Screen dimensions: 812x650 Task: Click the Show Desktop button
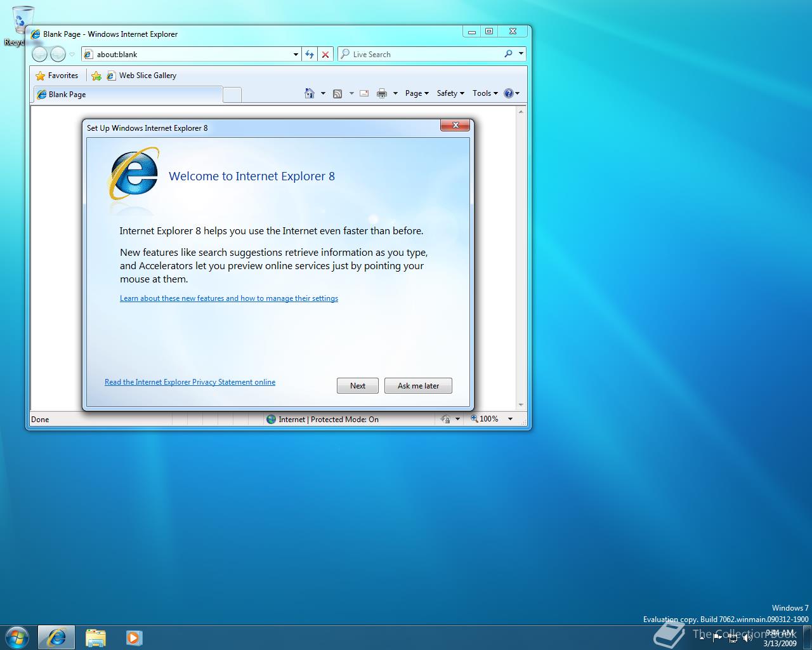click(x=807, y=637)
